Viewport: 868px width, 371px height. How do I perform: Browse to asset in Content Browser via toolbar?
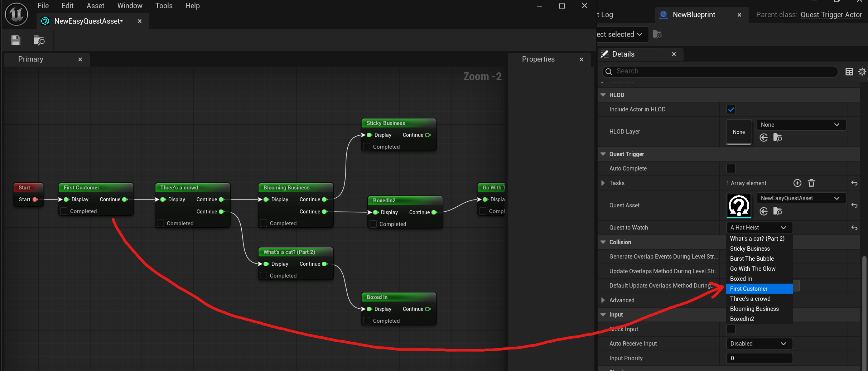39,40
